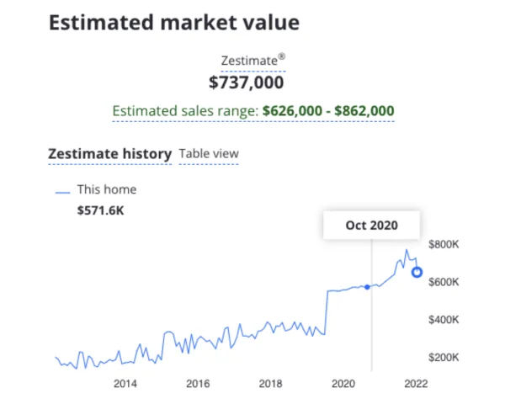
Task: Click the 2016 x-axis label
Action: click(x=198, y=384)
